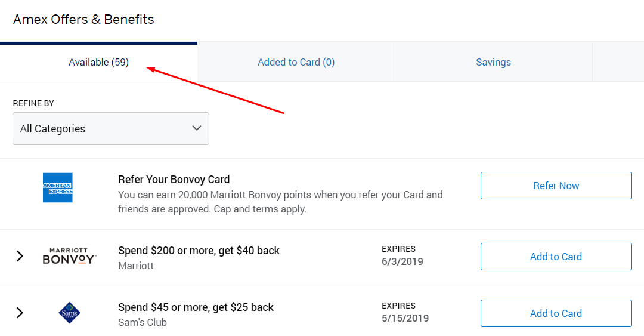Click the Amex Offers & Benefits heading
Viewport: 644px width, 336px height.
[x=83, y=19]
